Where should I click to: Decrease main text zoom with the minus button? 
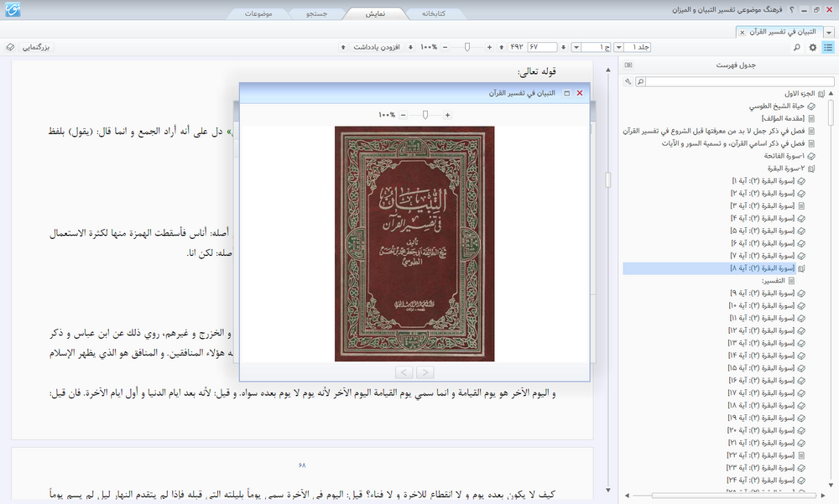(445, 47)
